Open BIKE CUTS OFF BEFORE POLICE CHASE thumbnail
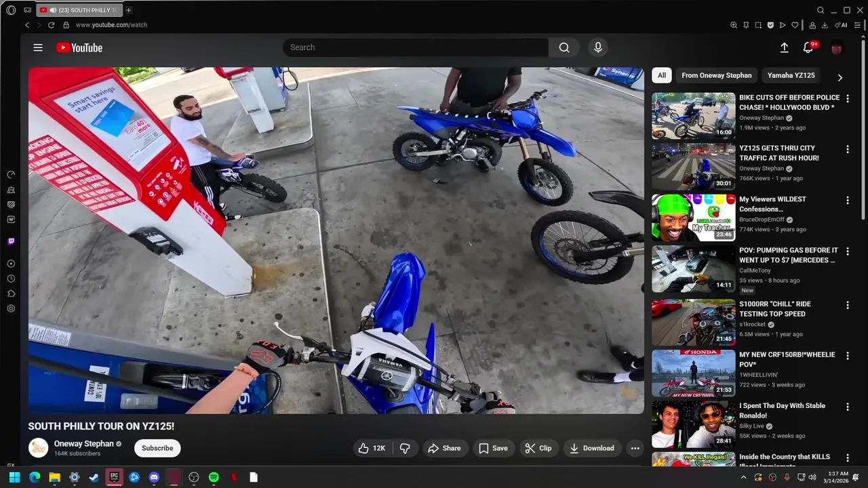 click(693, 116)
